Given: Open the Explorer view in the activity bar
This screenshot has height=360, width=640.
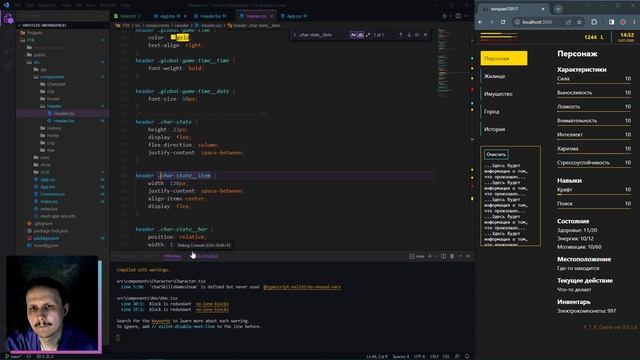Looking at the screenshot, I should click(x=8, y=18).
